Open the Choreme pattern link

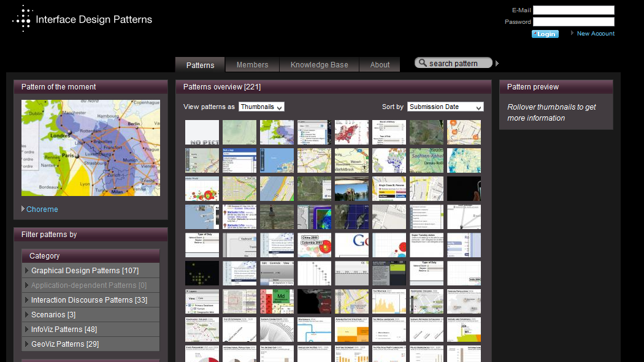(x=42, y=209)
